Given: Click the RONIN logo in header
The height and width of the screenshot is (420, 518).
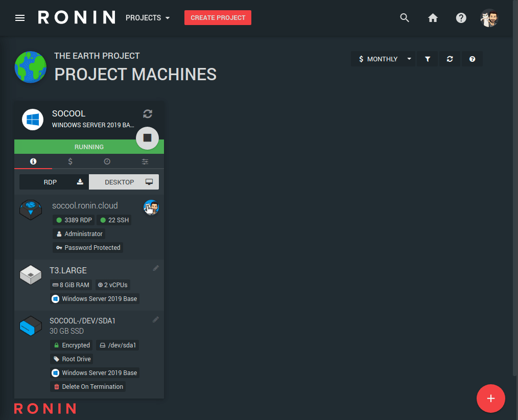Looking at the screenshot, I should [77, 17].
